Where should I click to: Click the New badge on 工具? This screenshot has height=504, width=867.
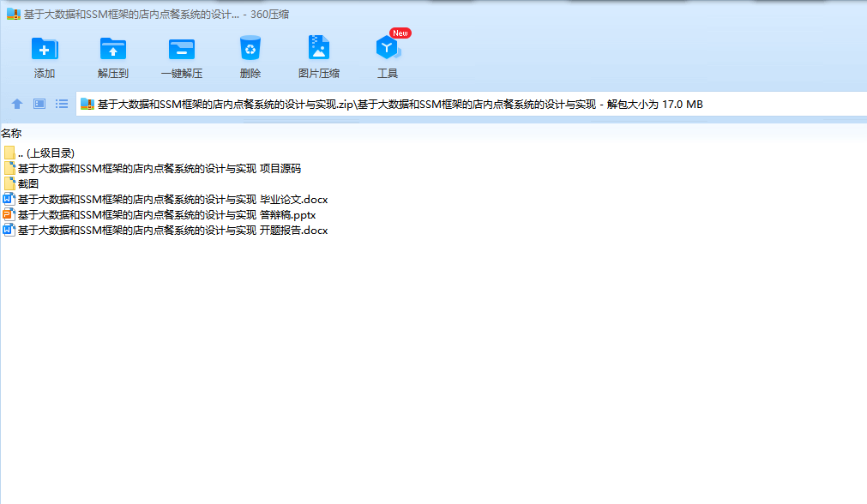coord(400,33)
